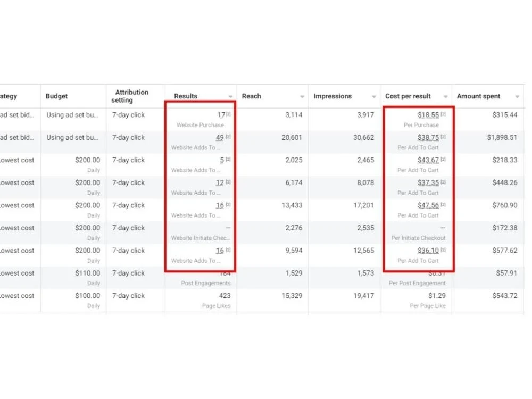Viewport: 532px width, 399px height.
Task: Select the $315.44 amount spent cell
Action: 505,115
